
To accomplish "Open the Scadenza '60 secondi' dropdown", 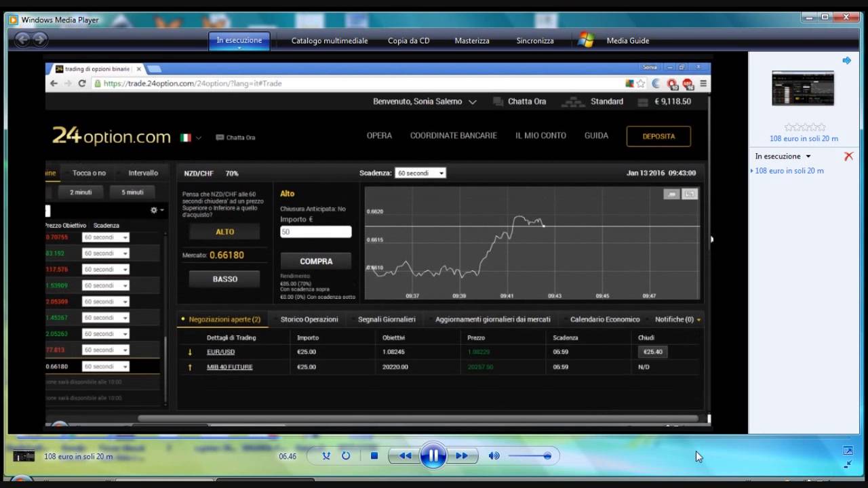I will click(420, 173).
